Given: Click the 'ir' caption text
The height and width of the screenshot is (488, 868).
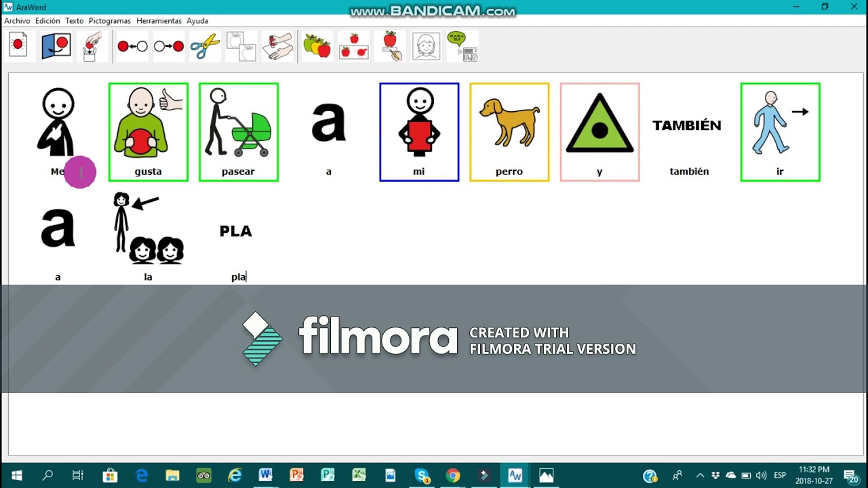Looking at the screenshot, I should (780, 171).
